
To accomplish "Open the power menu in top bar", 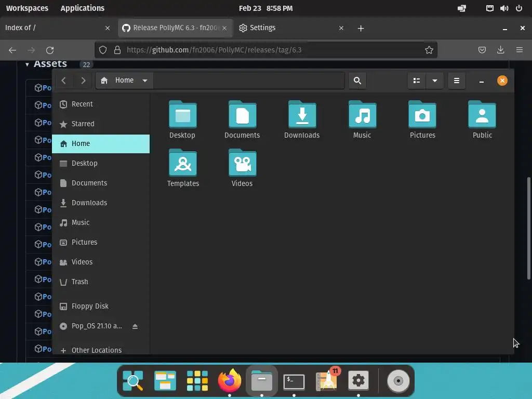I will [x=519, y=8].
